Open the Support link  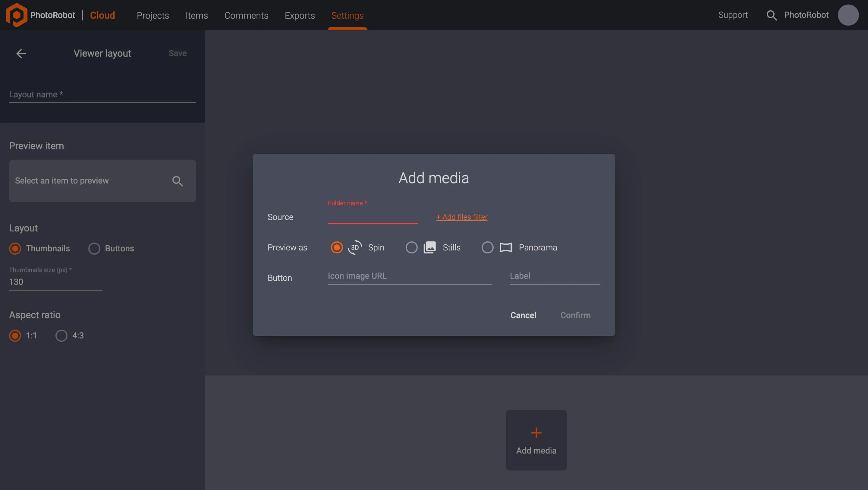click(733, 15)
